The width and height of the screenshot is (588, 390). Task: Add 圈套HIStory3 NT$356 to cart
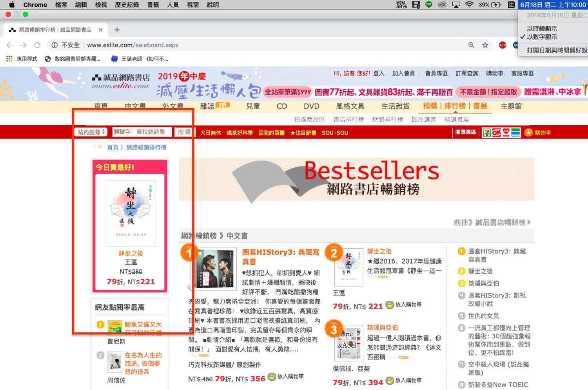pos(285,377)
